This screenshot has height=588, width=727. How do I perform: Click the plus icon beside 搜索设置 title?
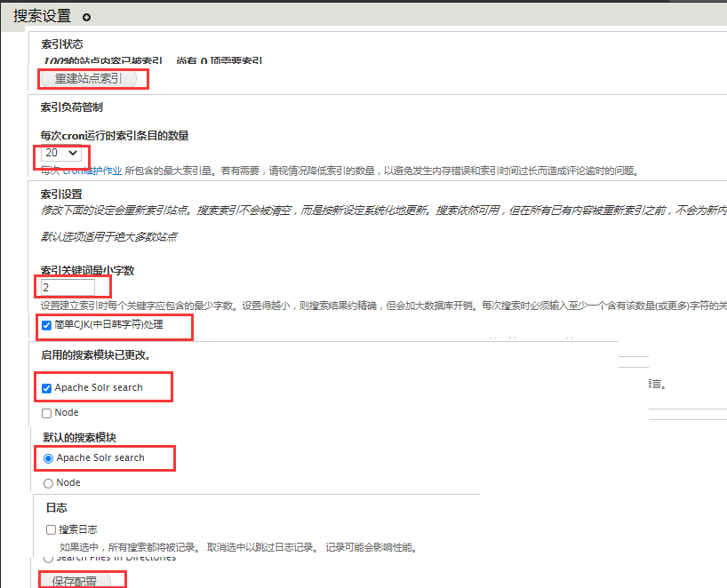click(86, 17)
